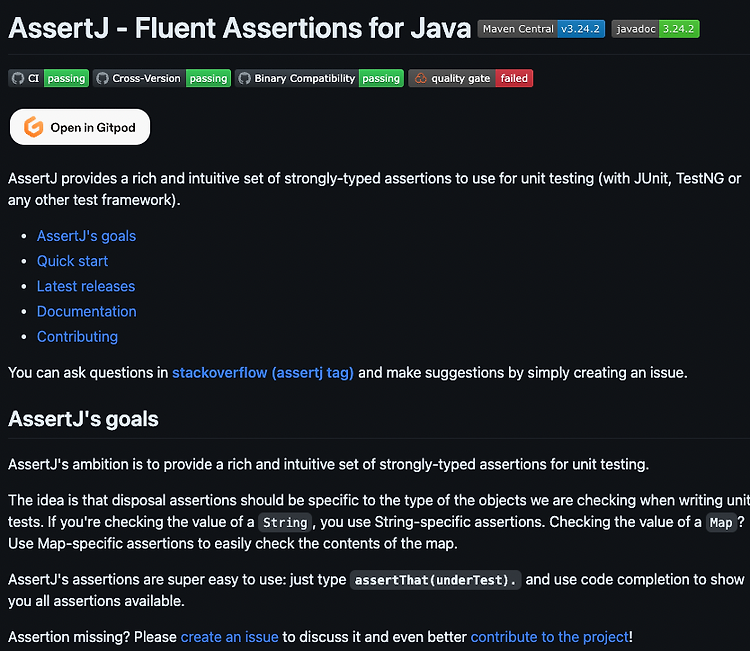Click the AssertJ - Fluent Assertions for Java title
The height and width of the screenshot is (651, 750).
point(240,28)
